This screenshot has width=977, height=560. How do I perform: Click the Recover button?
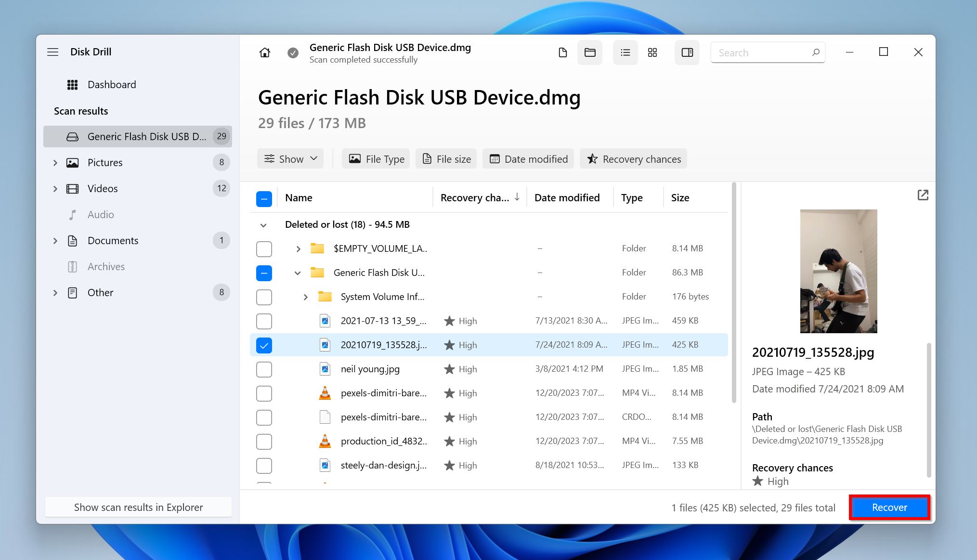coord(889,508)
